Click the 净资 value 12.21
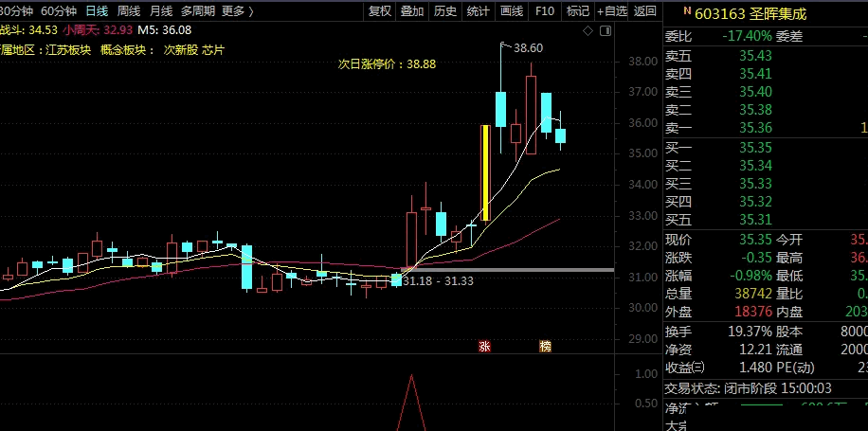 [755, 350]
